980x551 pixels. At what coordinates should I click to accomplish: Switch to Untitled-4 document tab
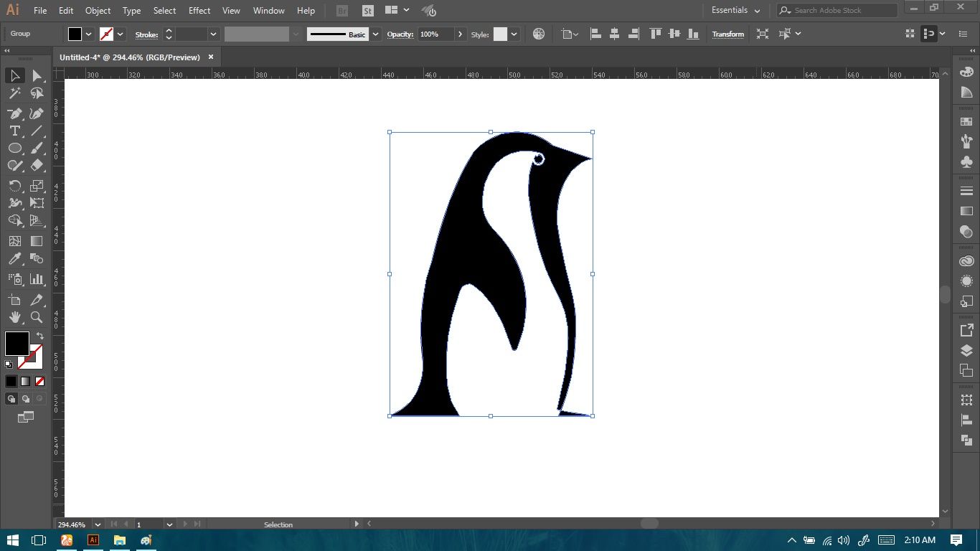130,57
